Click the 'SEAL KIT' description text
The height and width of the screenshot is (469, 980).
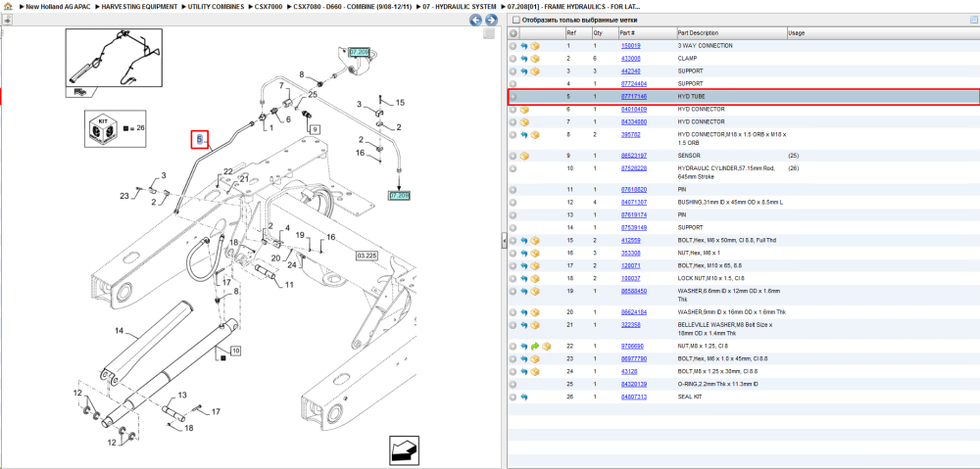pyautogui.click(x=689, y=398)
